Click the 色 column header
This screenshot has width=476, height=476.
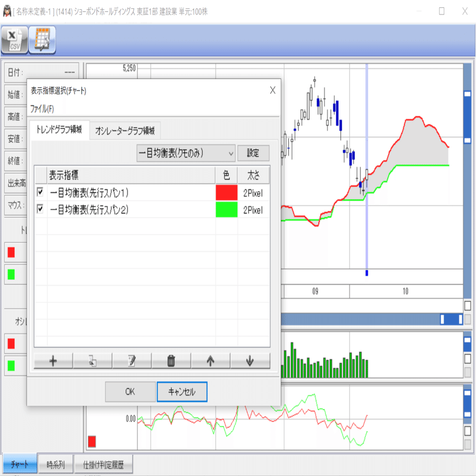click(x=226, y=175)
